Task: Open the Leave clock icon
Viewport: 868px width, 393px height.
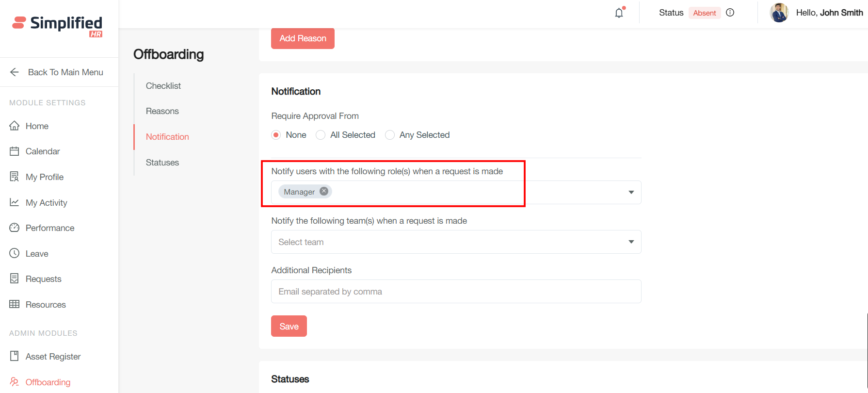Action: click(x=15, y=253)
